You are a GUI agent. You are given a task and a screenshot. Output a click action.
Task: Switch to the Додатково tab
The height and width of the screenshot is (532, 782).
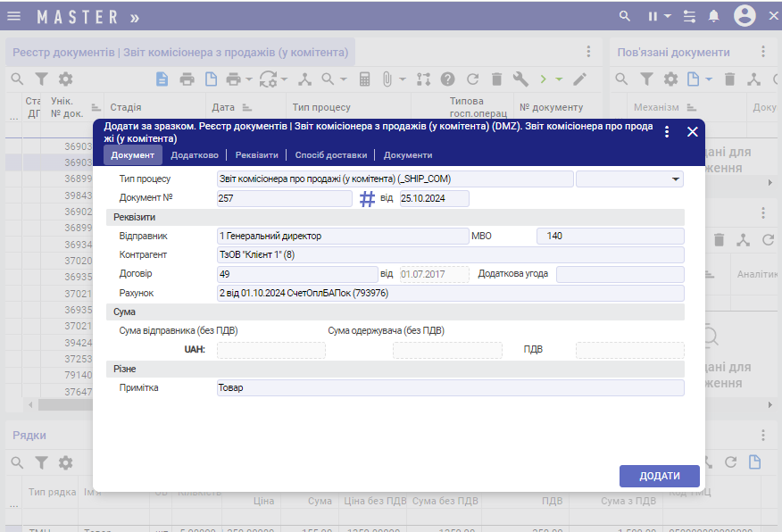pyautogui.click(x=195, y=155)
